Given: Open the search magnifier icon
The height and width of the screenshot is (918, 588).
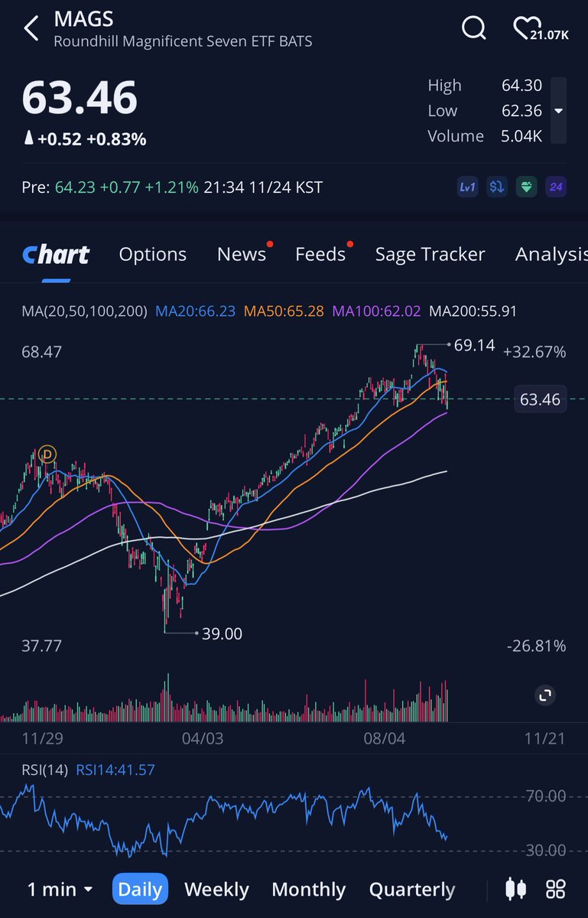Looking at the screenshot, I should [x=474, y=28].
